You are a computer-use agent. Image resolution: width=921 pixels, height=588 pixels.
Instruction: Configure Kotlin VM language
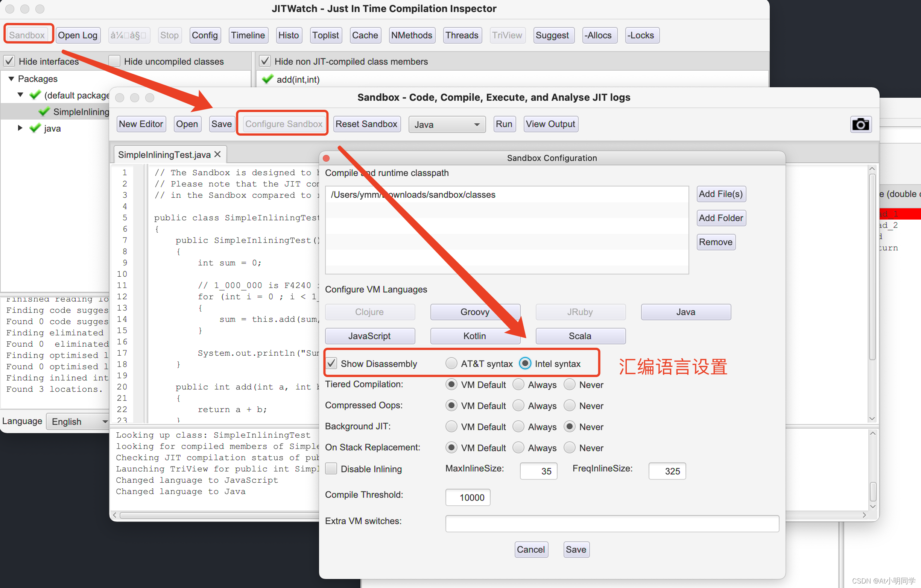point(475,336)
